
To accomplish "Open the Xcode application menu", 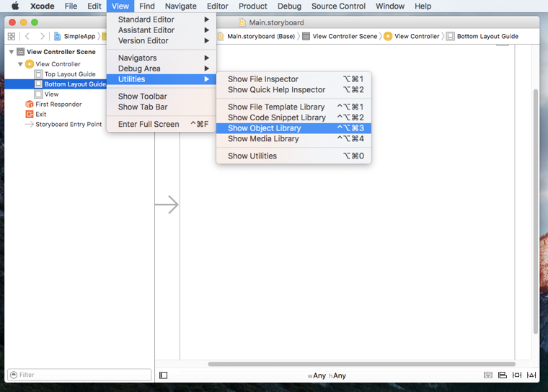I will click(x=42, y=6).
